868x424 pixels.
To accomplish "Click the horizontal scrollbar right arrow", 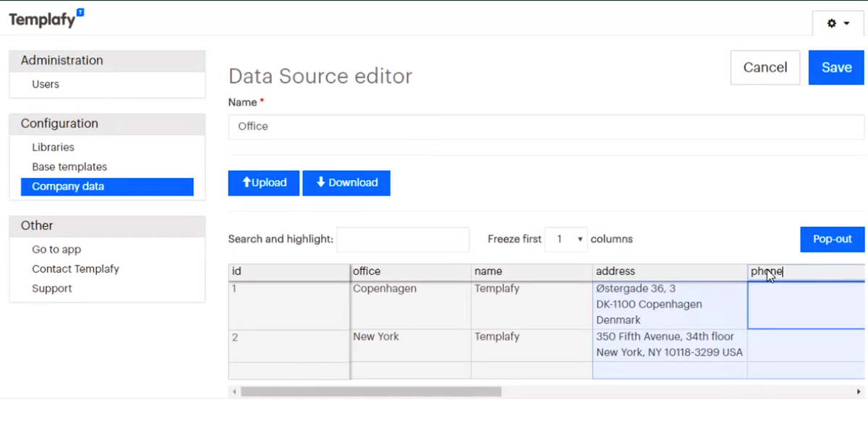I will 858,391.
